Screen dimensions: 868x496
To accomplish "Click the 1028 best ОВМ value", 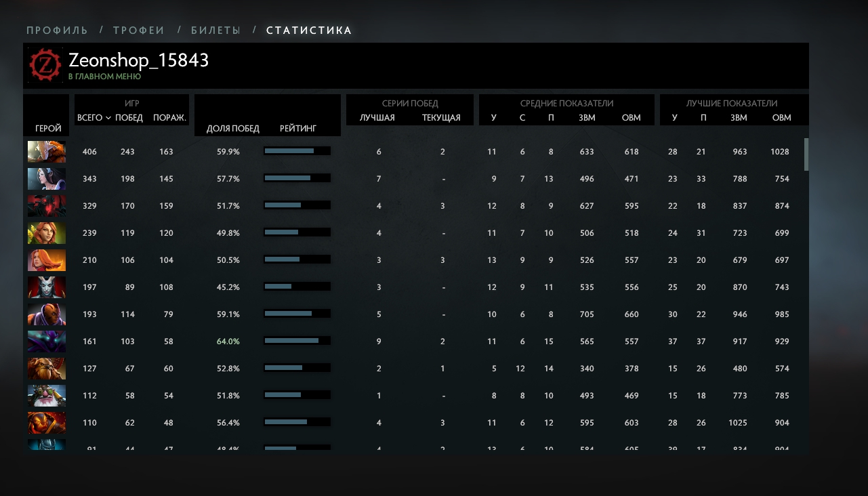I will (x=780, y=152).
